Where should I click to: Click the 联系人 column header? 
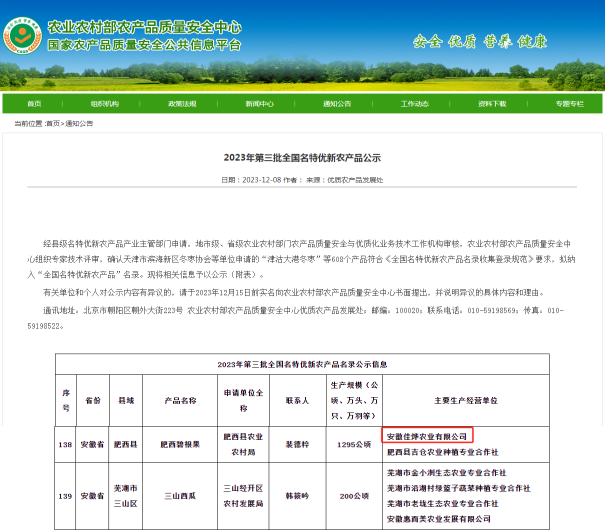pos(297,400)
